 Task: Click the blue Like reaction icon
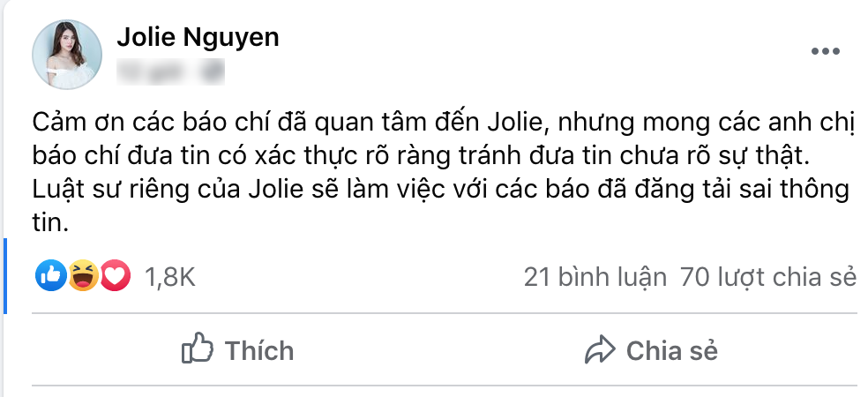click(50, 277)
